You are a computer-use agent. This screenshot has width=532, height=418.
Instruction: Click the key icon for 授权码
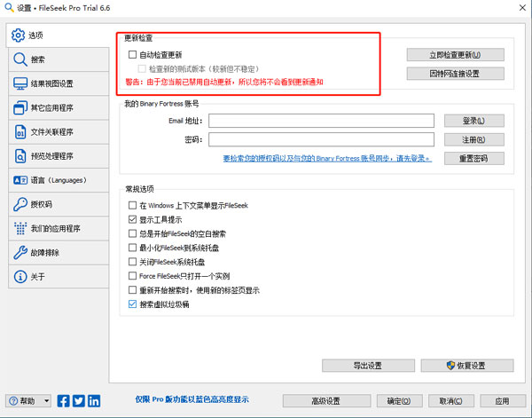(x=20, y=204)
